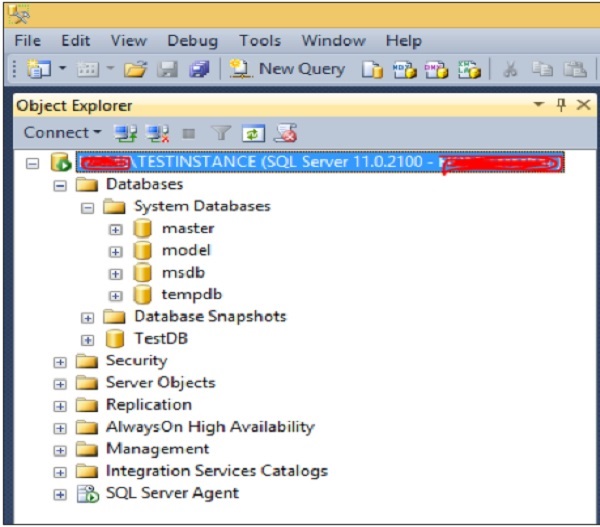
Task: Collapse the Databases folder
Action: tap(60, 186)
